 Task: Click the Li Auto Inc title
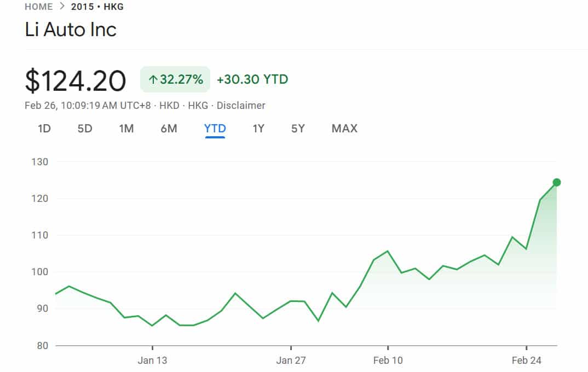pos(71,30)
